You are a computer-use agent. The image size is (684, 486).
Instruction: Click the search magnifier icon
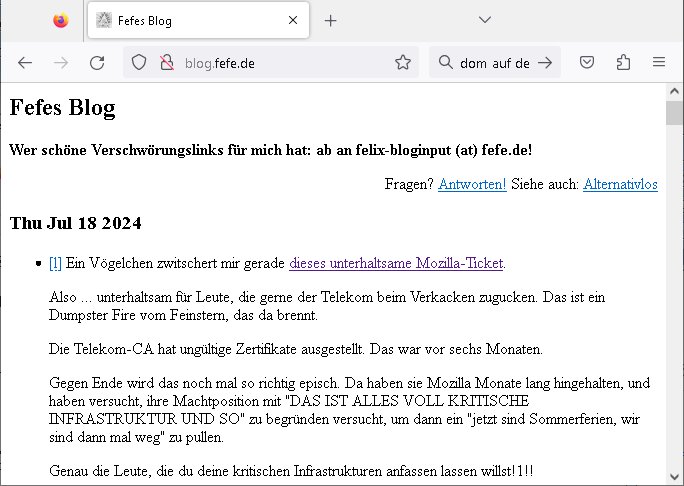445,62
